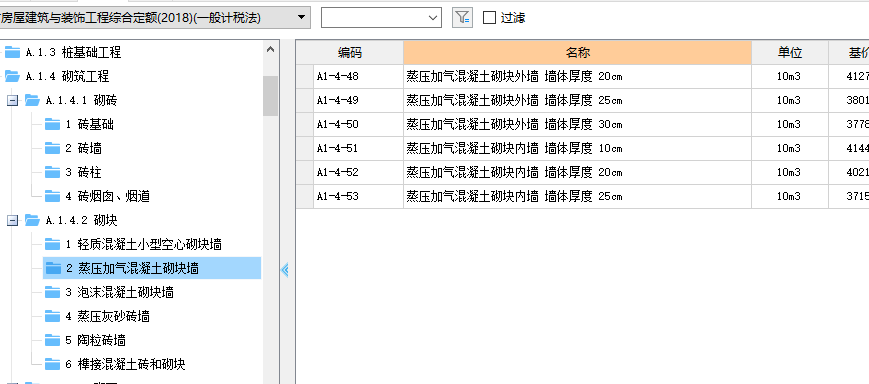
Task: Click folder icon of 砖墙
Action: tap(52, 148)
